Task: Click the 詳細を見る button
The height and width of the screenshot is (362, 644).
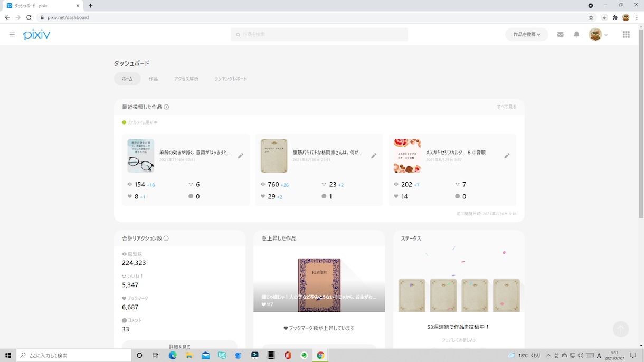Action: pos(179,346)
